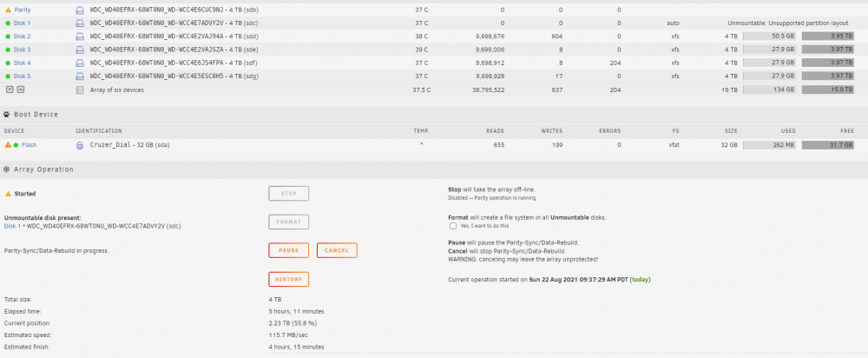Viewport: 868px width, 358px height.
Task: Click the Disk 3 temperature 39 C
Action: (x=421, y=50)
